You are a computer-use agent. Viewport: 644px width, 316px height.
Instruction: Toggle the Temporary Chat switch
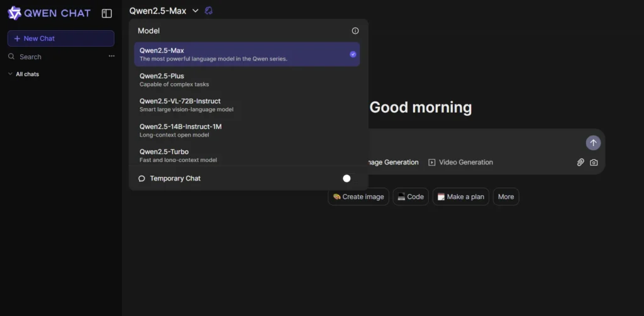point(347,178)
